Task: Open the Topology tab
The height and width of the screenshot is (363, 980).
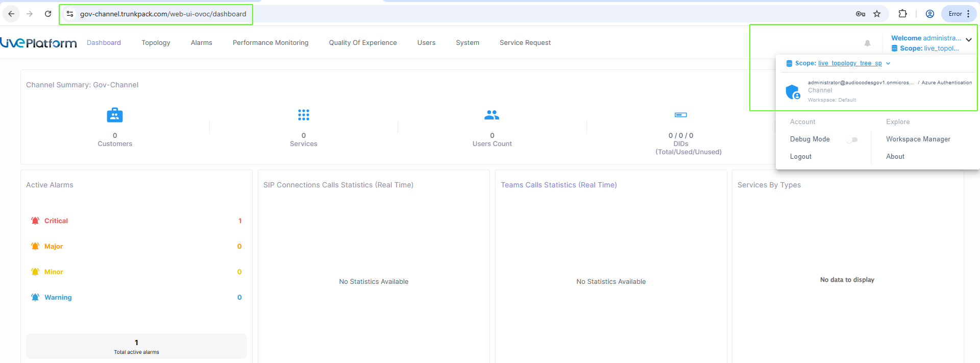Action: point(156,43)
